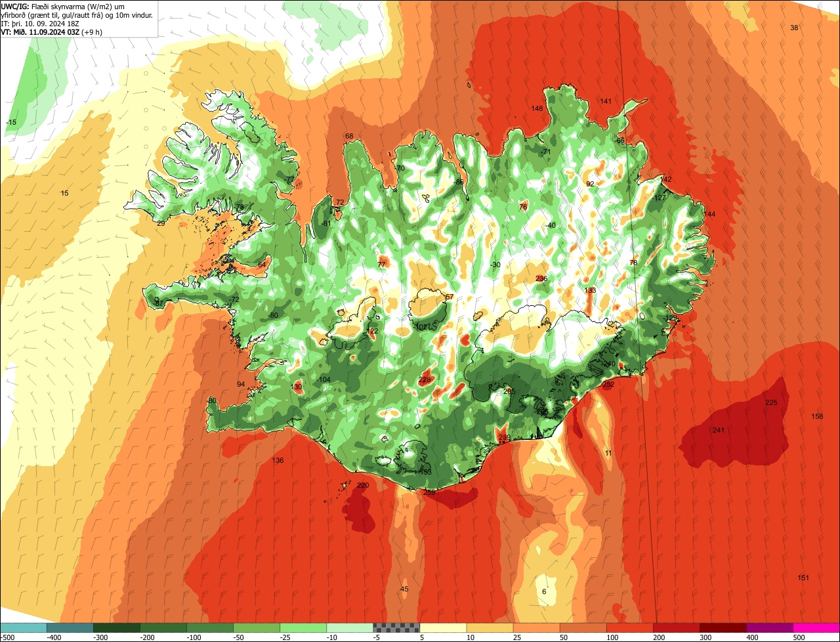Click the "VT: Mið. 11.09.2024 03Z (+9 h)" line
The image size is (840, 642).
51,32
